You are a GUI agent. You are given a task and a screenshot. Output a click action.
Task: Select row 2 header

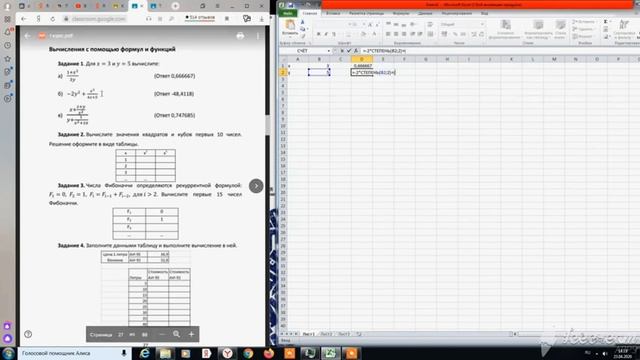pos(283,72)
